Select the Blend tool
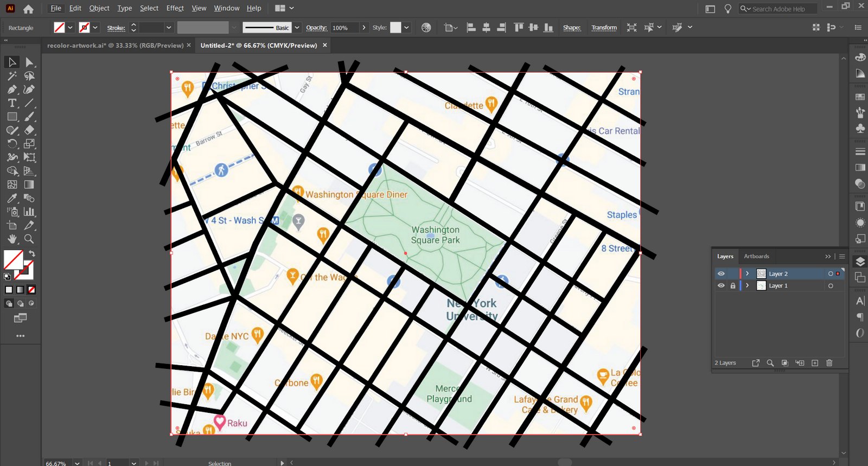This screenshot has height=466, width=868. 29,198
